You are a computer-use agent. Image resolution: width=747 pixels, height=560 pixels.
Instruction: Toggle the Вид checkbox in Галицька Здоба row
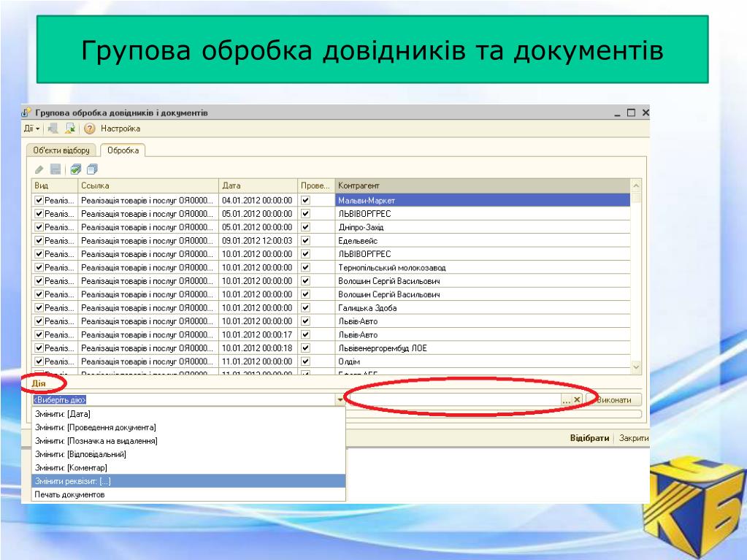[x=39, y=307]
